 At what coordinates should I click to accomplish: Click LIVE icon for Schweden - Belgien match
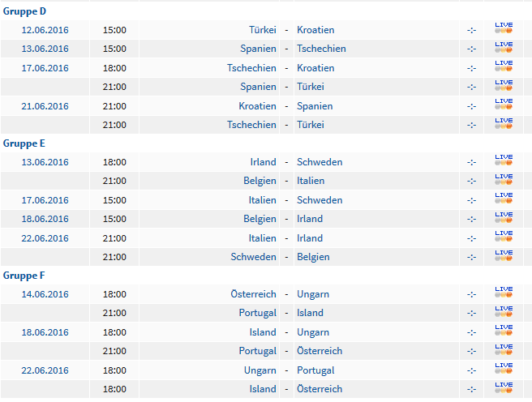[x=504, y=256]
